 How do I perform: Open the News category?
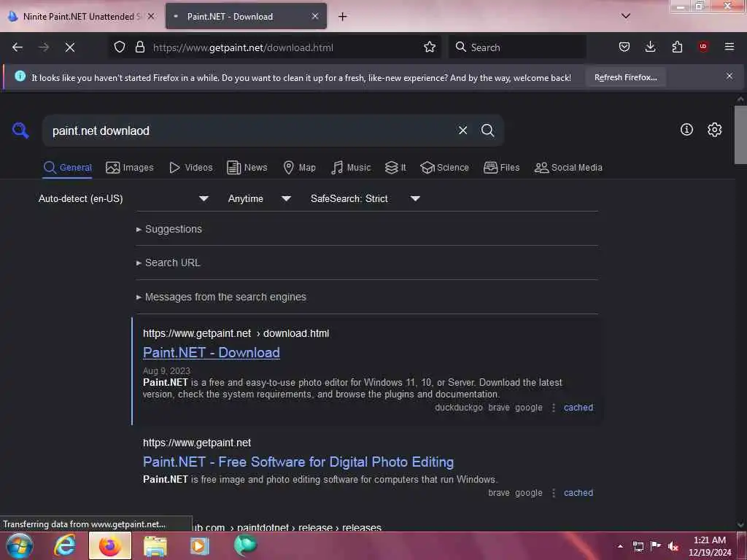pos(247,168)
